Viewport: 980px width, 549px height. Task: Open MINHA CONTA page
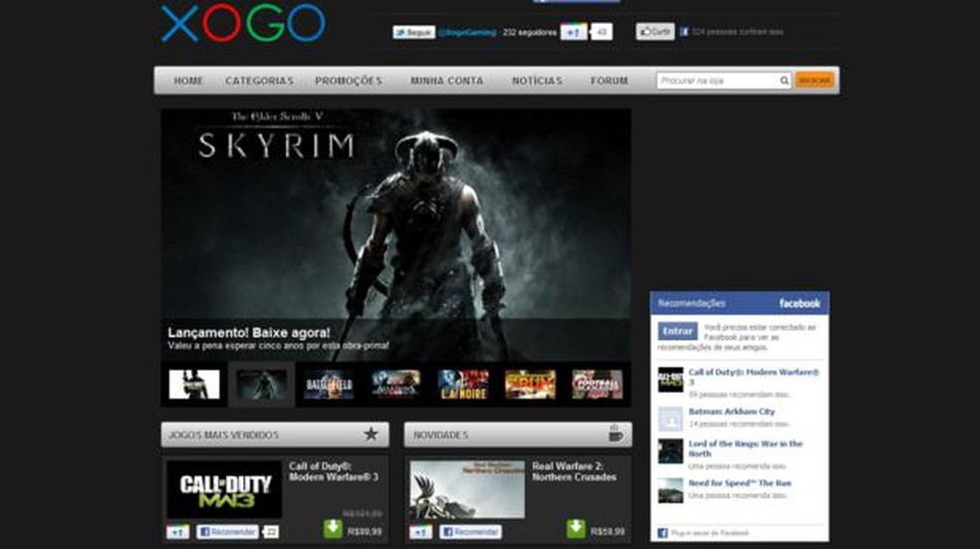tap(447, 81)
